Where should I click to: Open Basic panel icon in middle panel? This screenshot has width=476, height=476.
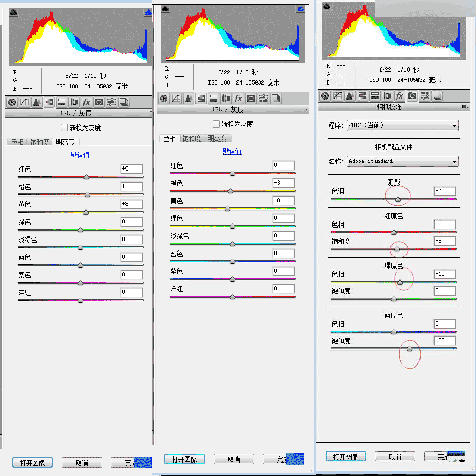point(164,99)
